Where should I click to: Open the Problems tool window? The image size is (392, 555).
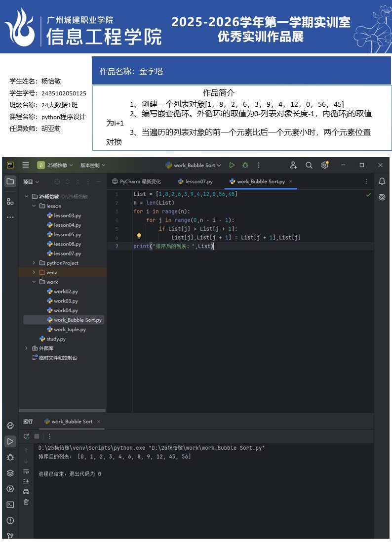pyautogui.click(x=10, y=520)
